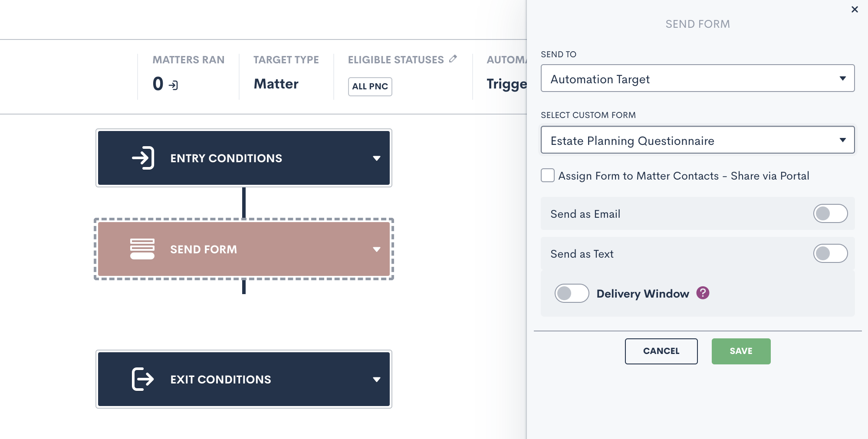Click the green Save button
Screen dimensions: 868x439
click(x=741, y=351)
